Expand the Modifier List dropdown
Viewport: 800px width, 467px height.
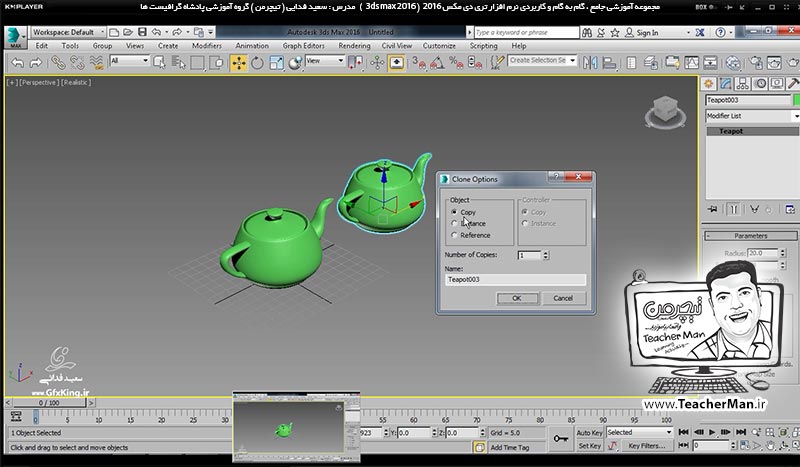pyautogui.click(x=753, y=116)
